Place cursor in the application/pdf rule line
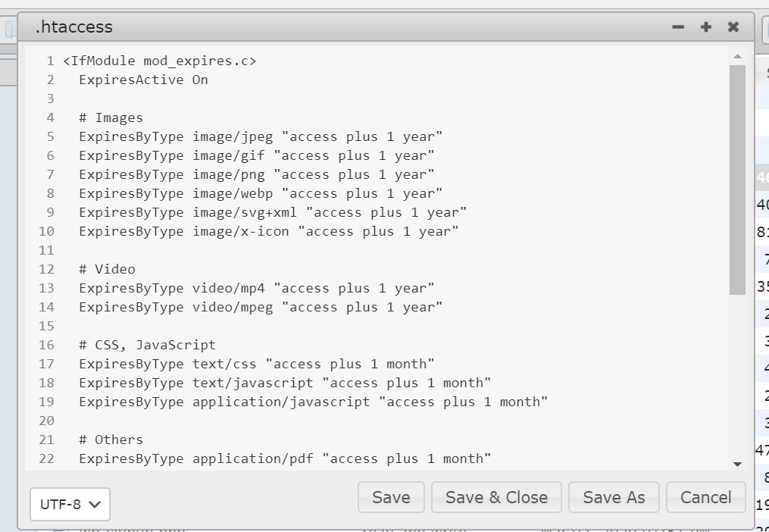769x532 pixels. click(284, 459)
